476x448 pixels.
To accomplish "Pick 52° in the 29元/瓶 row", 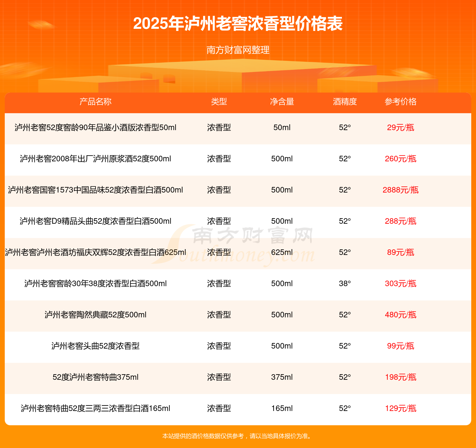I will (345, 127).
